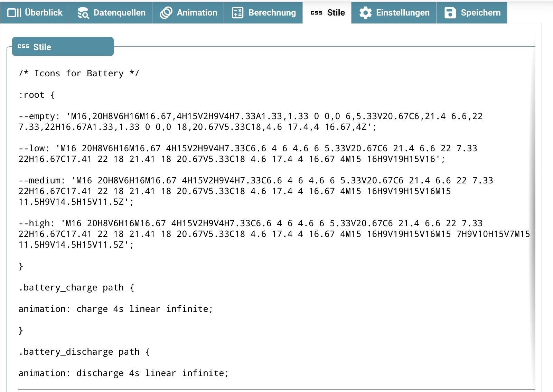This screenshot has height=392, width=553.
Task: Click the horizontal scrollbar under the code
Action: pos(276,390)
